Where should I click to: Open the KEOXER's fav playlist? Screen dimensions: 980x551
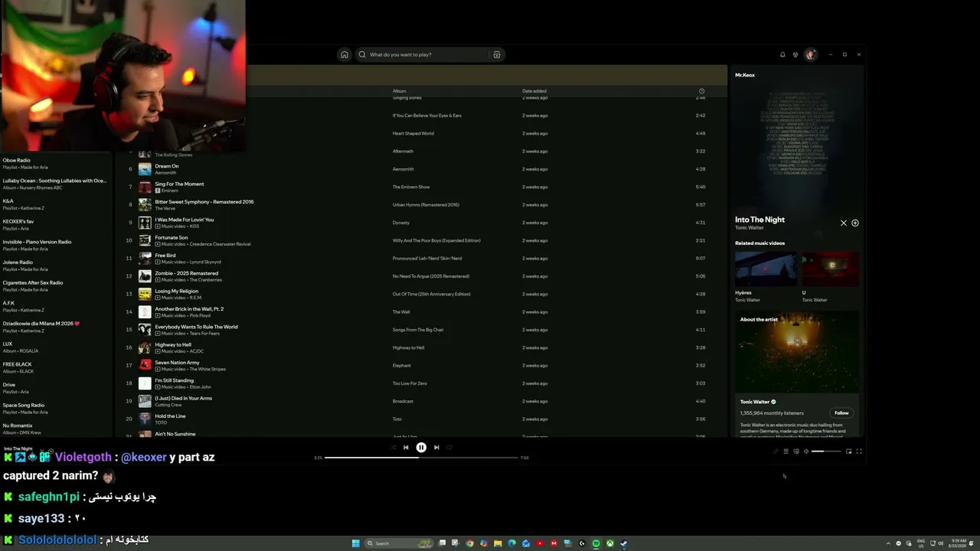pos(55,225)
